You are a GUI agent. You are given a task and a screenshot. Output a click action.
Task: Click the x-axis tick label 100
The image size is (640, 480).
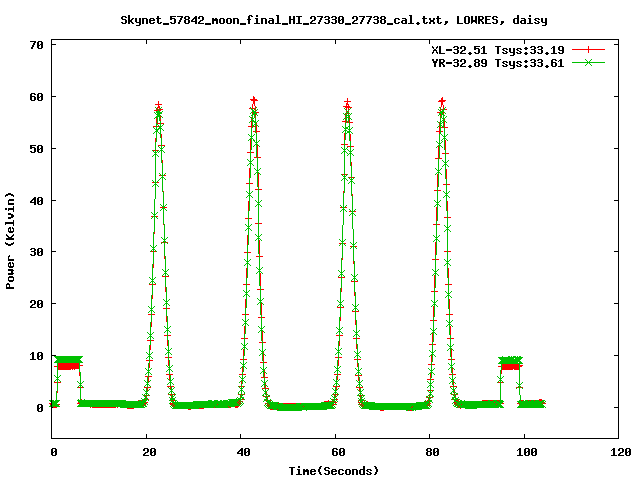(x=527, y=452)
